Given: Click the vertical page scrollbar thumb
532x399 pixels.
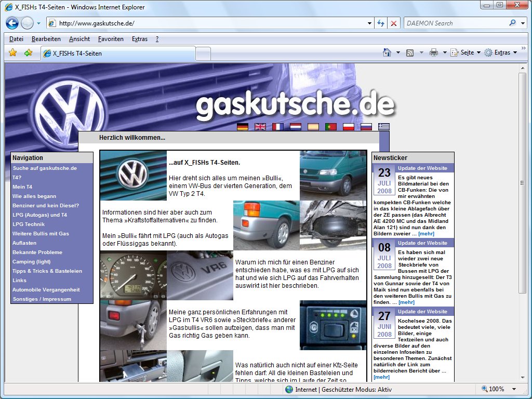Looking at the screenshot, I should [x=522, y=183].
